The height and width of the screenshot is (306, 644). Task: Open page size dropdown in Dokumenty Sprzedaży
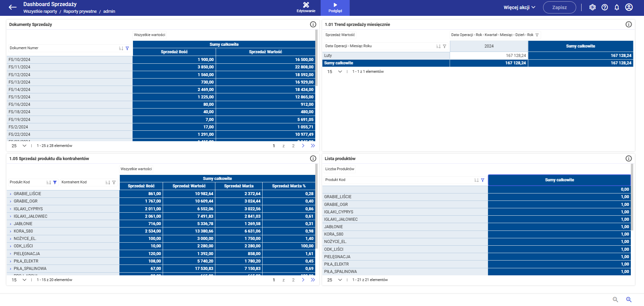(19, 146)
